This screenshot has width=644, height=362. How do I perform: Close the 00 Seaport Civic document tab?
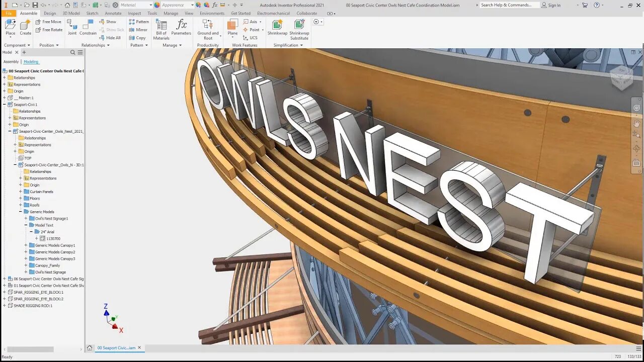(x=139, y=347)
